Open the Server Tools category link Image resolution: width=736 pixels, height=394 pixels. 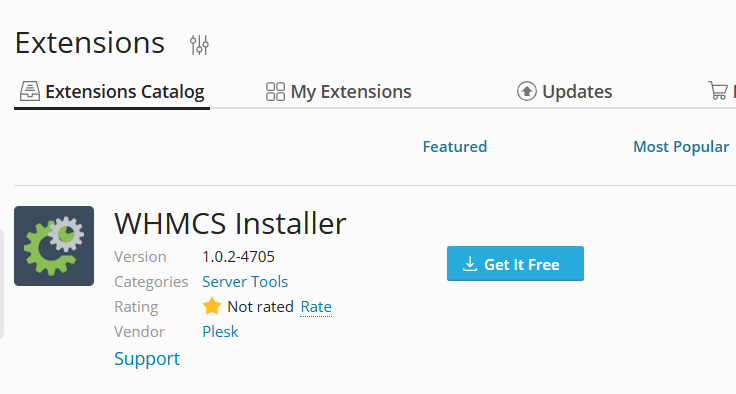point(245,282)
